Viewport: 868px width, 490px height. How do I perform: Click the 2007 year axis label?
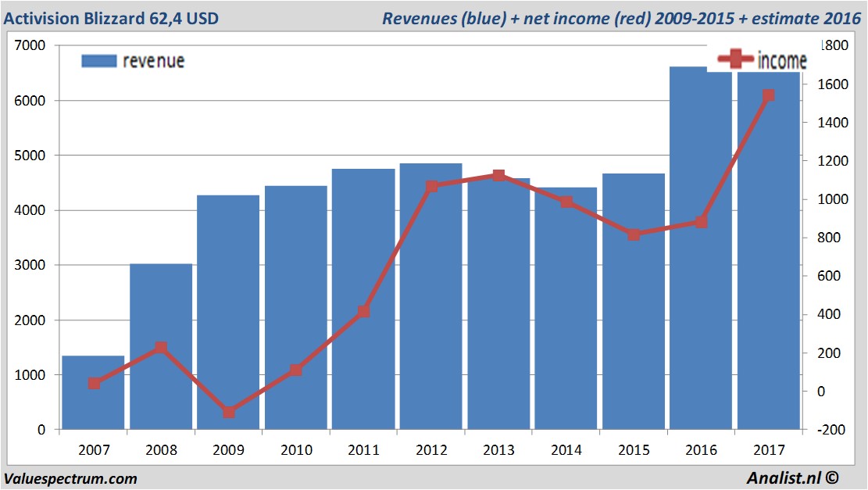click(94, 449)
